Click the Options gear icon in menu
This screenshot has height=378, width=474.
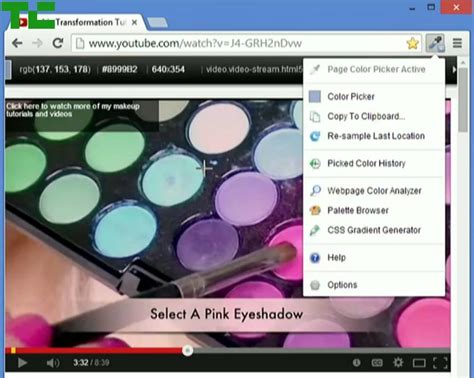[x=315, y=285]
